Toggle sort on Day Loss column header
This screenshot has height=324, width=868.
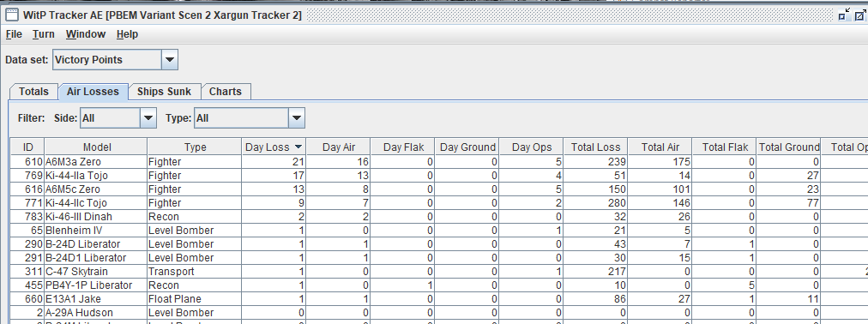274,147
